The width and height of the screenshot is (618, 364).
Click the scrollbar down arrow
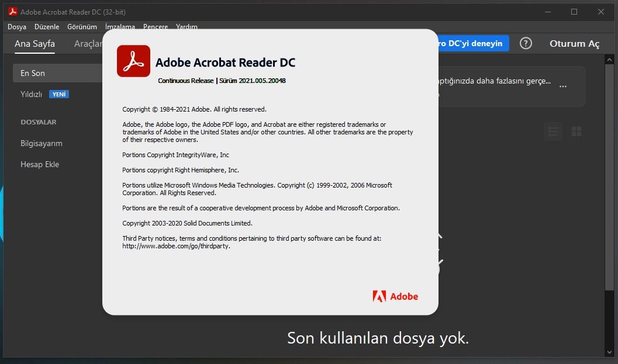tap(609, 352)
